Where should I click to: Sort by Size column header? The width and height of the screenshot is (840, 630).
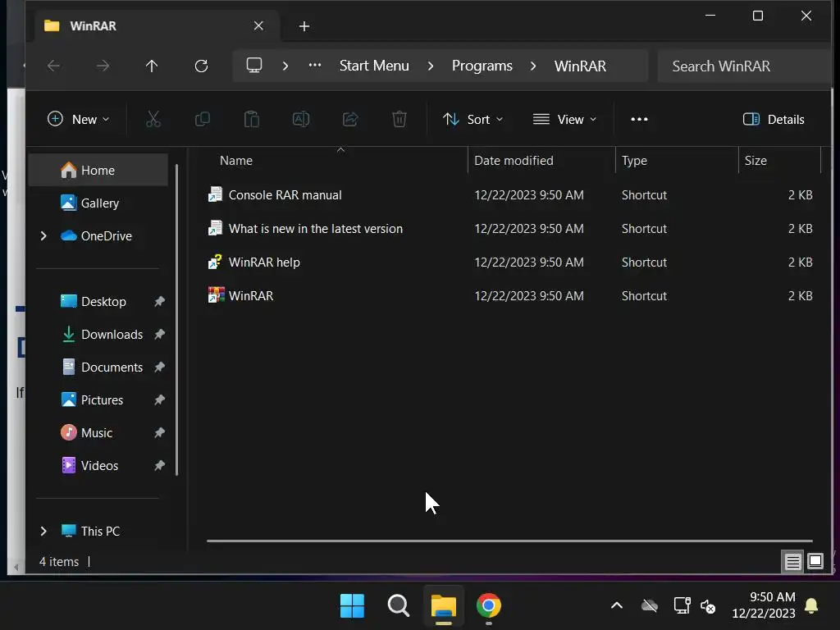(x=756, y=160)
